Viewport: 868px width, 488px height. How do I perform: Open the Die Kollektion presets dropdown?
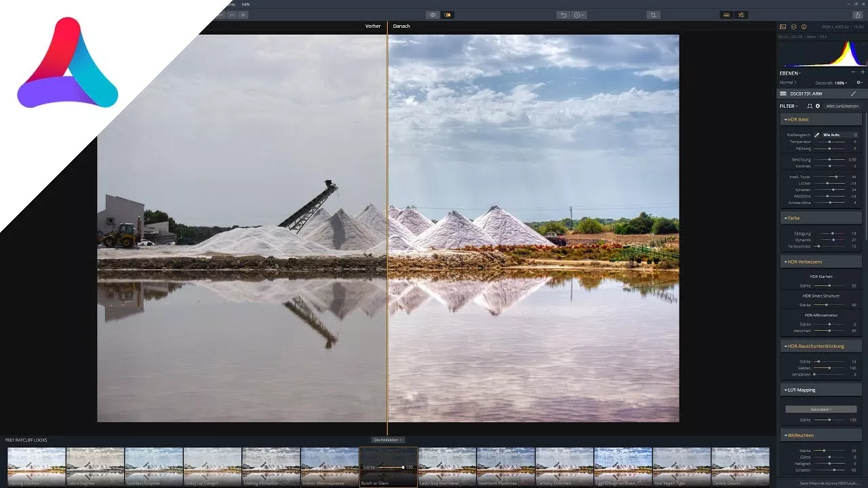tap(387, 439)
